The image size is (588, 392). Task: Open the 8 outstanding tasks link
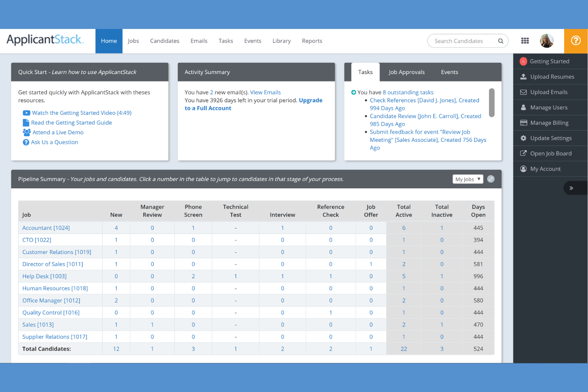(x=408, y=92)
